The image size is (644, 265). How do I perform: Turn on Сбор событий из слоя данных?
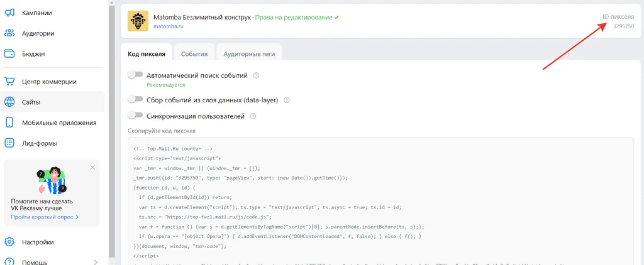(x=135, y=99)
